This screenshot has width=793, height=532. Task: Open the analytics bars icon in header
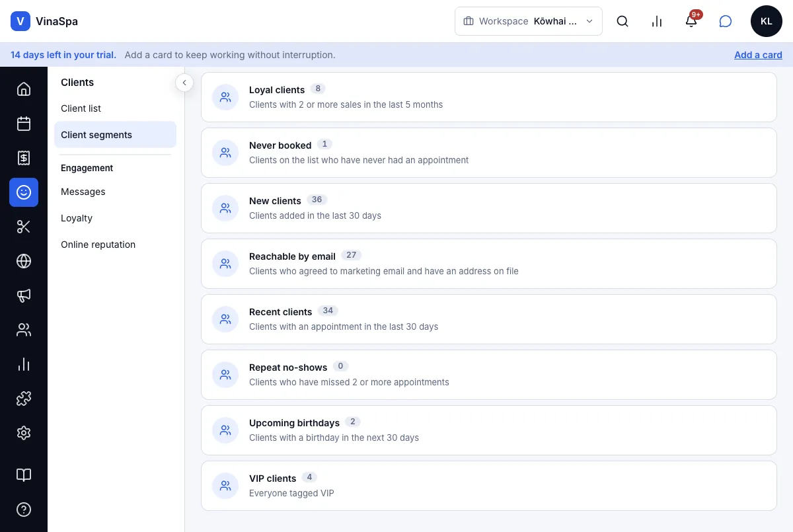657,21
